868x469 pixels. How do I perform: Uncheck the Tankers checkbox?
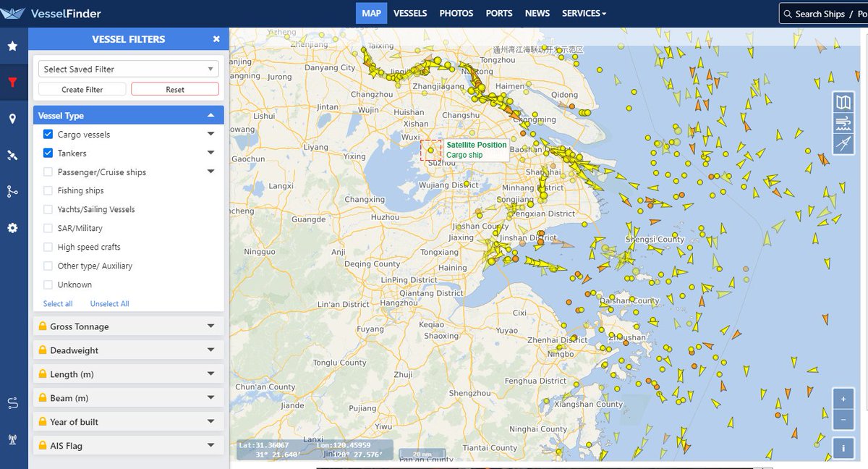[48, 153]
